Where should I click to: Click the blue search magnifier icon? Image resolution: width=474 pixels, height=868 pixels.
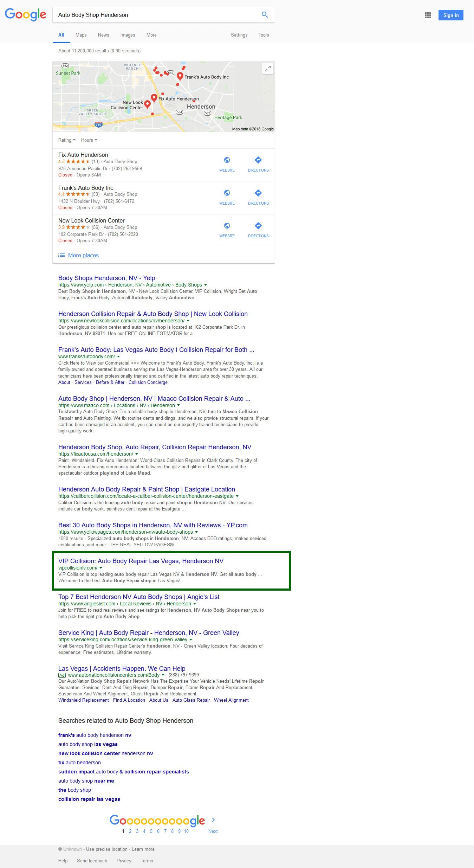coord(265,15)
